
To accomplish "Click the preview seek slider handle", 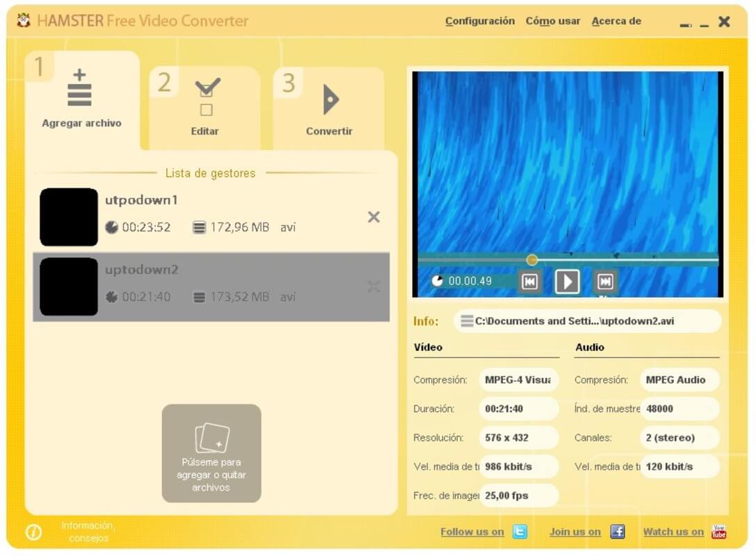I will pyautogui.click(x=532, y=260).
